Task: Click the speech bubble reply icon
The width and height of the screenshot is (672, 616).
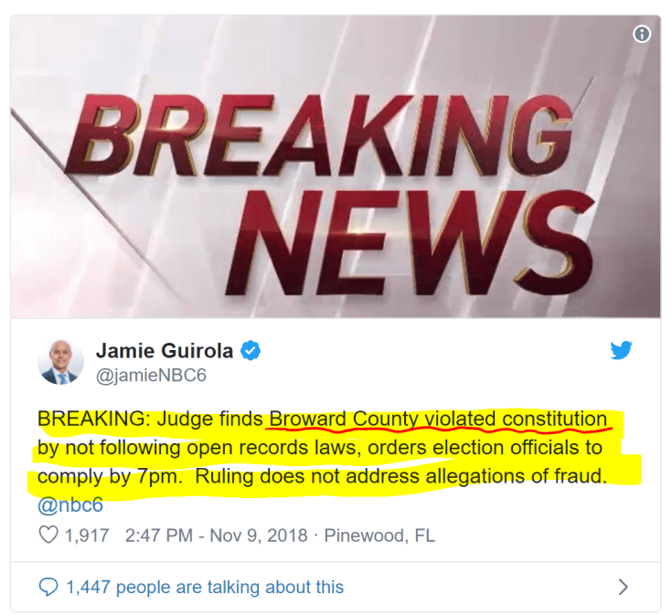Action: [x=48, y=587]
